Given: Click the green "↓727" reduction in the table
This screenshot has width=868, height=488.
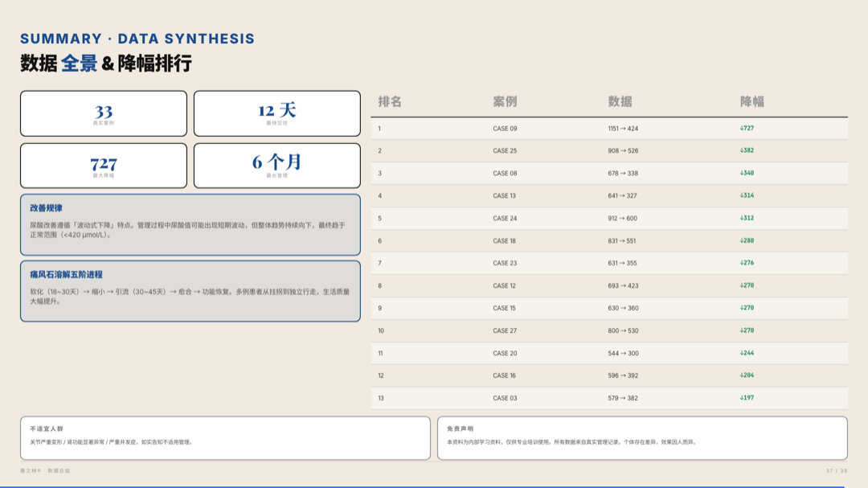Looking at the screenshot, I should click(747, 128).
